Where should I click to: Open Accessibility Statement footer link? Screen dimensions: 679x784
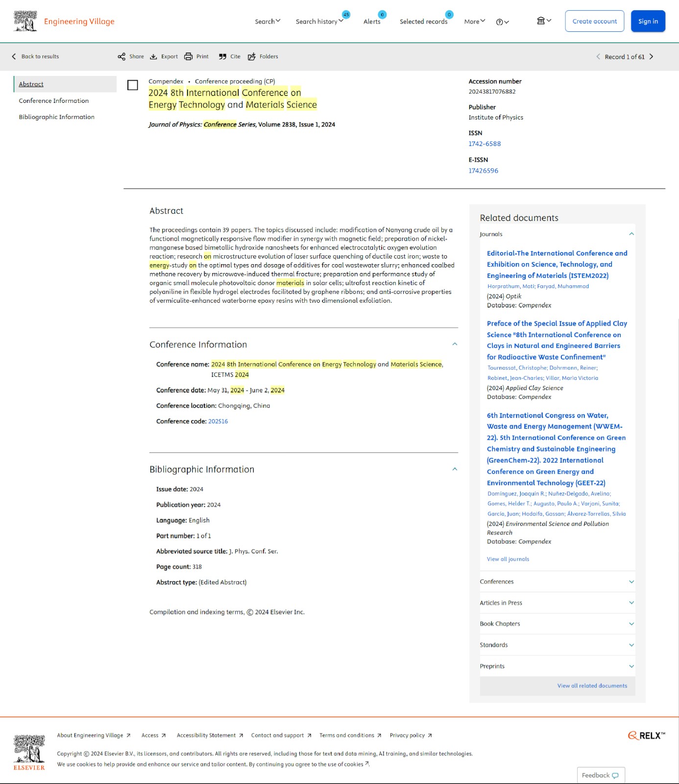point(210,735)
